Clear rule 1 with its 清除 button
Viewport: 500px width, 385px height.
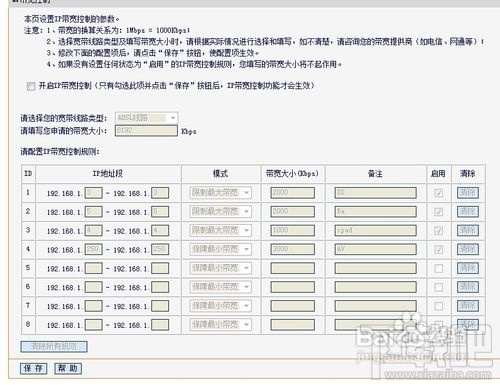pos(468,193)
